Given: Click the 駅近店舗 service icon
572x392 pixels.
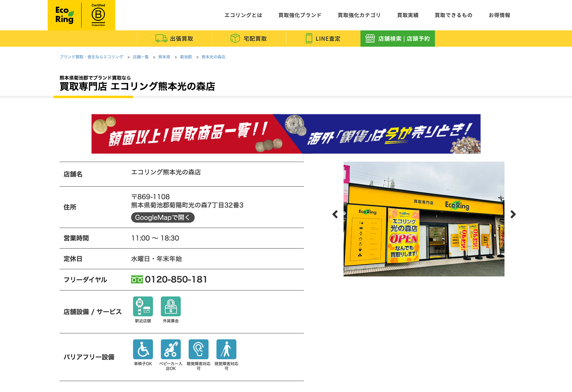Looking at the screenshot, I should tap(143, 306).
